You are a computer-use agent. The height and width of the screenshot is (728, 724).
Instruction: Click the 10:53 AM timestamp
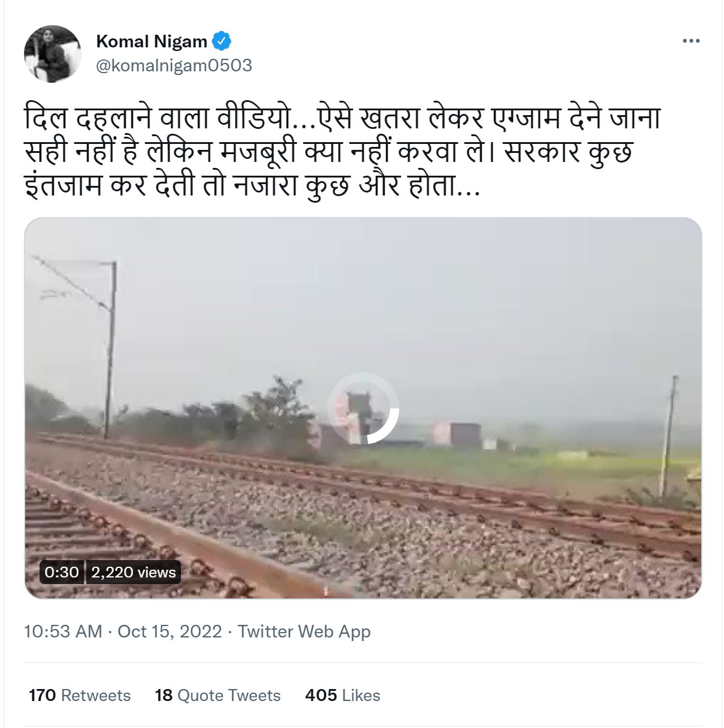[x=63, y=631]
